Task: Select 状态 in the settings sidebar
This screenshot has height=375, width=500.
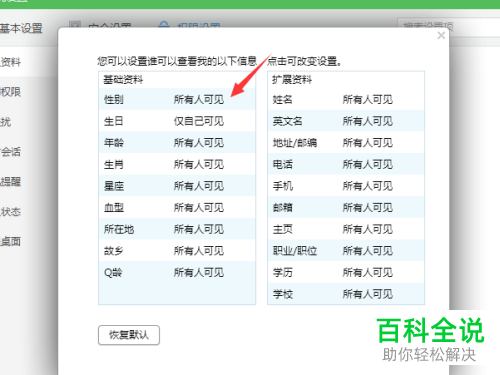Action: pos(11,212)
